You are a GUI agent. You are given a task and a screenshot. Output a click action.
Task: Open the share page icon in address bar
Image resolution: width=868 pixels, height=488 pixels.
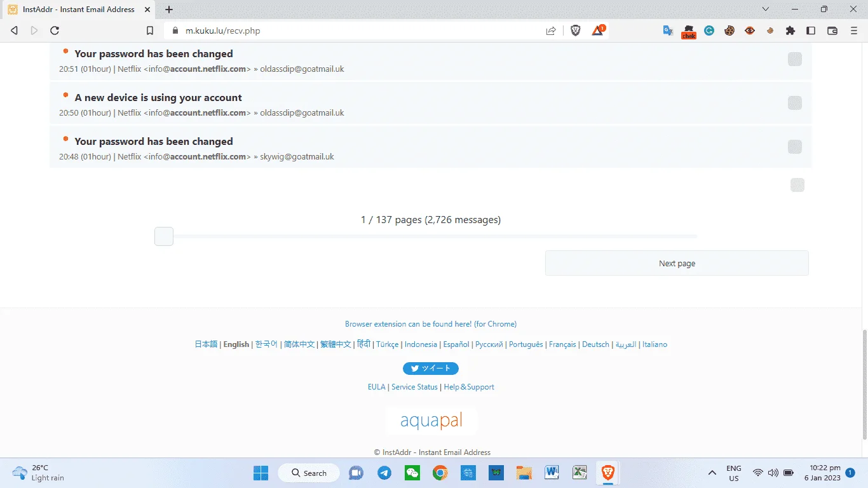[551, 30]
